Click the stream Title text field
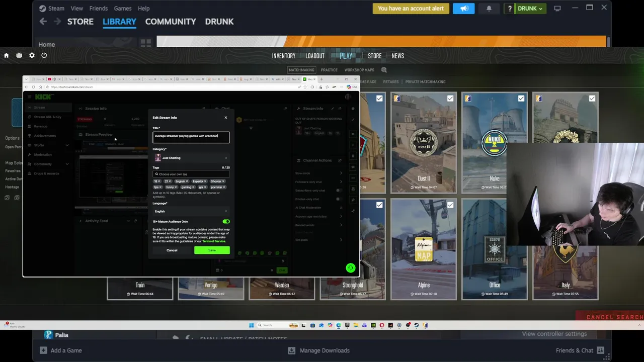 click(191, 136)
